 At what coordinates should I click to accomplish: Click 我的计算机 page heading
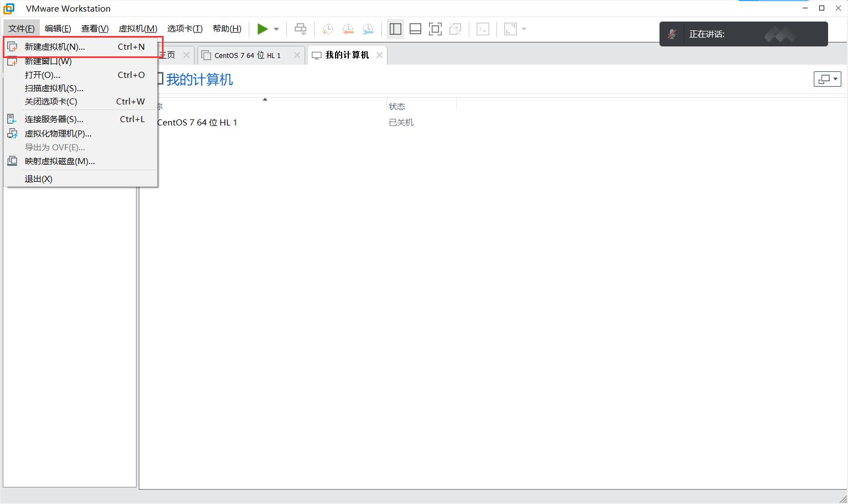tap(200, 80)
